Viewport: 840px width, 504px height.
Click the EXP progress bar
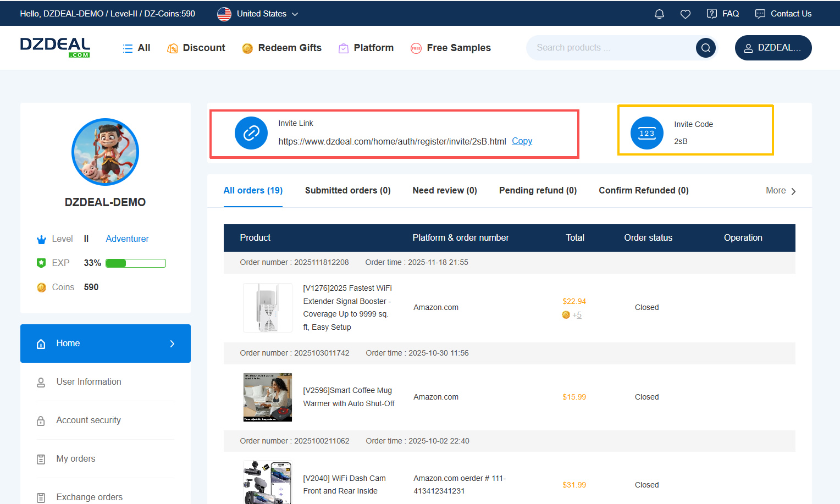[135, 263]
